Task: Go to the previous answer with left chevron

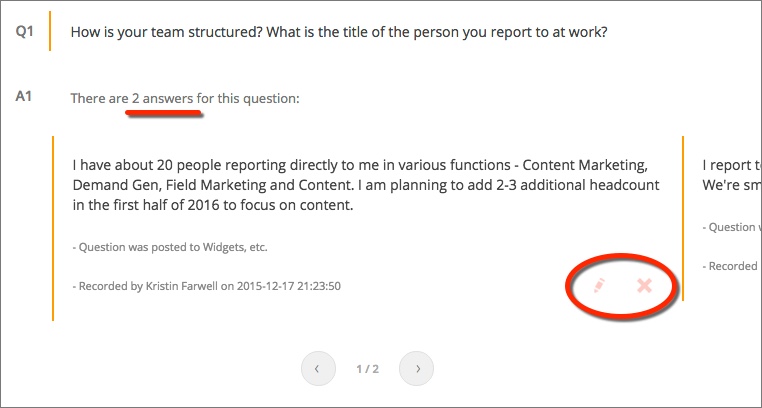Action: point(318,369)
